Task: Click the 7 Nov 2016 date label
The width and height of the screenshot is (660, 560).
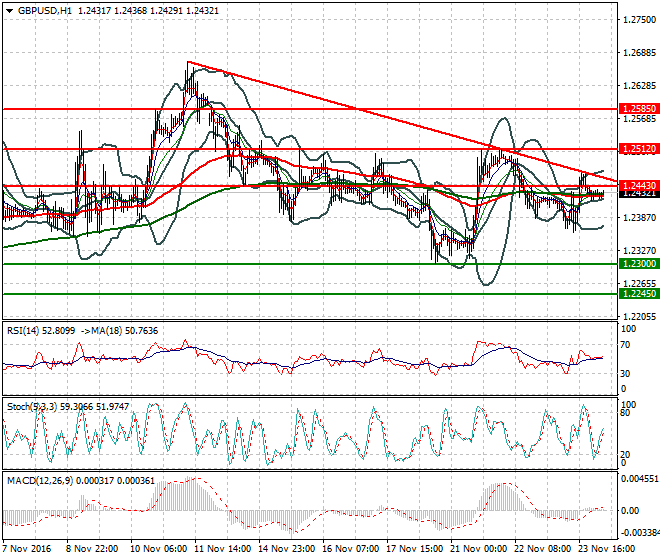Action: (27, 549)
